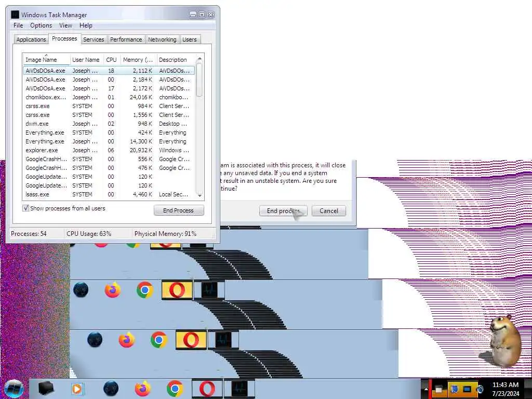
Task: Open the Performance tab
Action: click(126, 39)
